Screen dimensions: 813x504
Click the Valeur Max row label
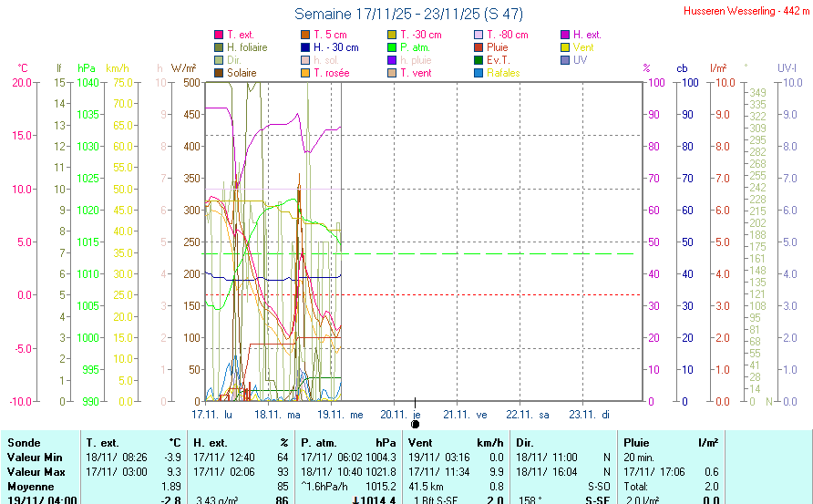33,471
